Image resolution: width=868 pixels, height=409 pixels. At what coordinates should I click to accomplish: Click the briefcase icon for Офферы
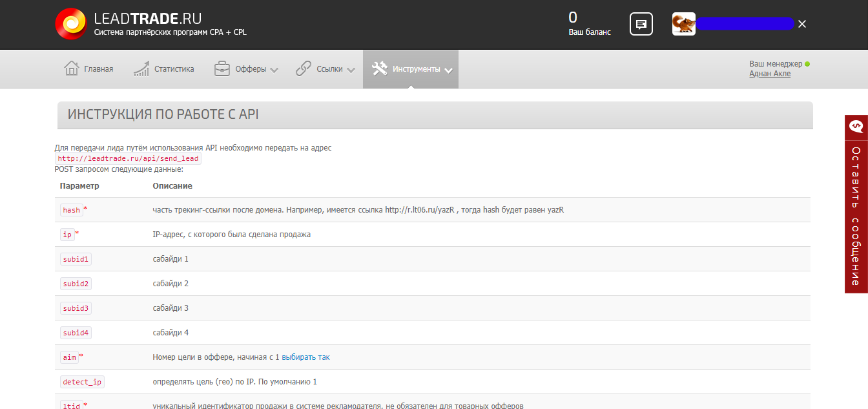pos(222,69)
